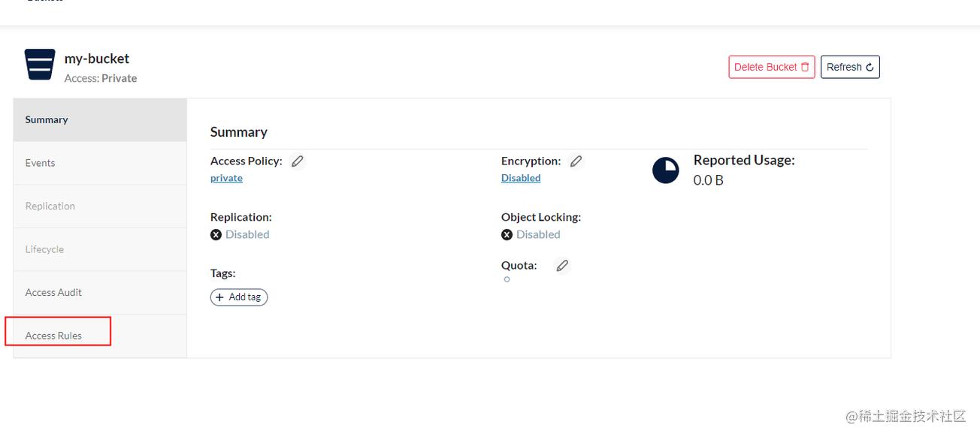Go to the Lifecycle tab
The height and width of the screenshot is (437, 980).
(x=44, y=249)
